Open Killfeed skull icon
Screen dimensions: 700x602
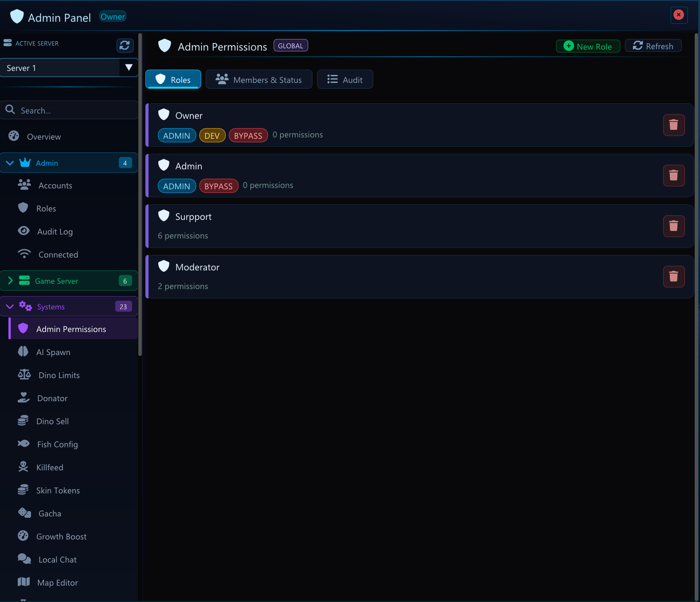click(23, 467)
